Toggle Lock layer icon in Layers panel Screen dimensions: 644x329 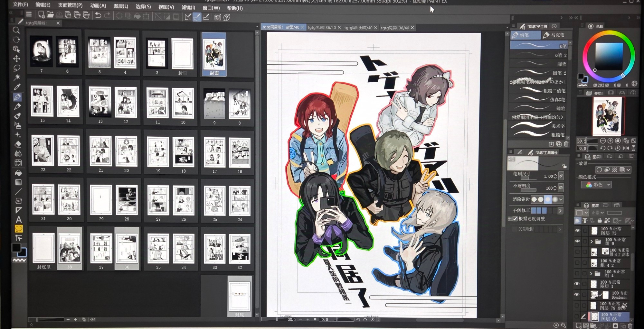pos(600,221)
